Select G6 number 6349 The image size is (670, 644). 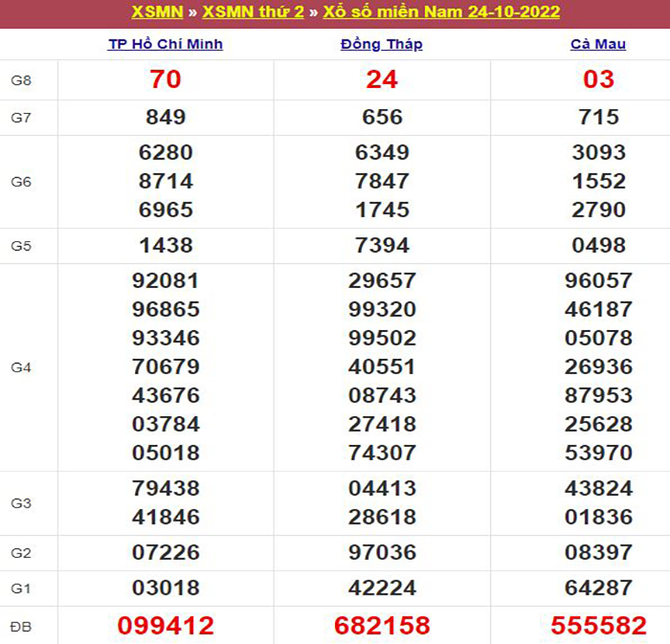point(383,152)
